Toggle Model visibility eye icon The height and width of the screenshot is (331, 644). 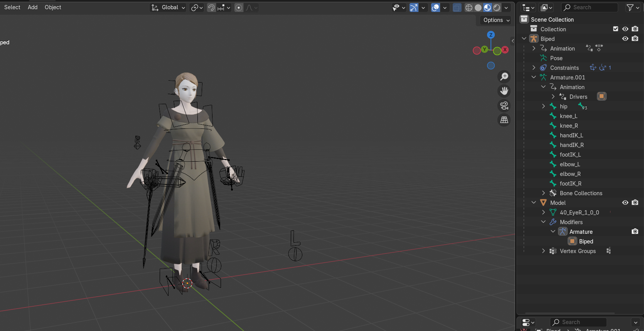pos(625,203)
